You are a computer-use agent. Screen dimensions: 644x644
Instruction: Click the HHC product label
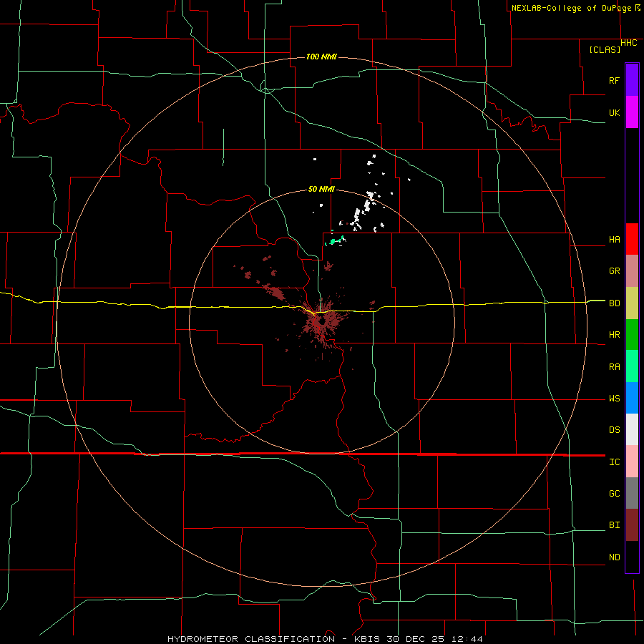pyautogui.click(x=629, y=43)
